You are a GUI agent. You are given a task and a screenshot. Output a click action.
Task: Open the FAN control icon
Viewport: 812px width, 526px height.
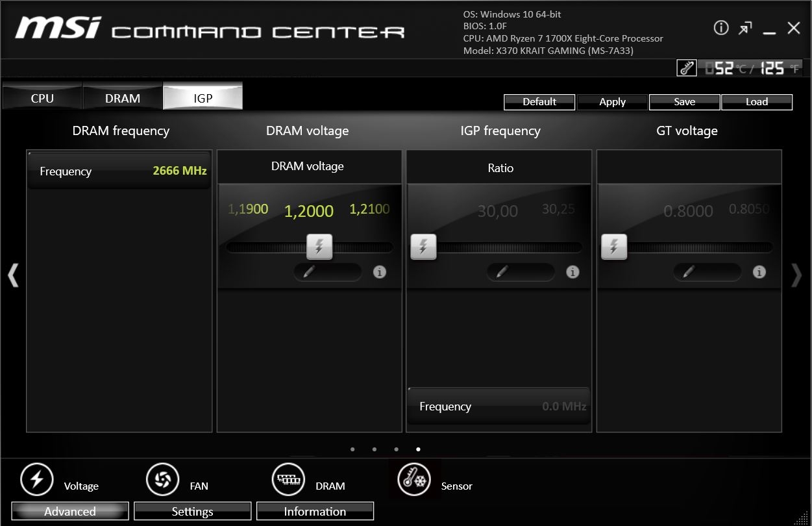coord(162,480)
